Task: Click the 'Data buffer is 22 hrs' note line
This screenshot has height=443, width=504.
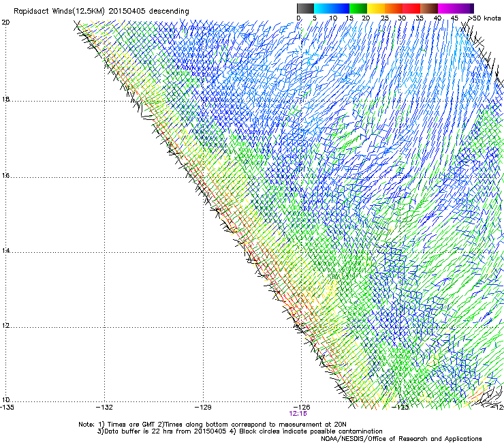Action: (240, 431)
